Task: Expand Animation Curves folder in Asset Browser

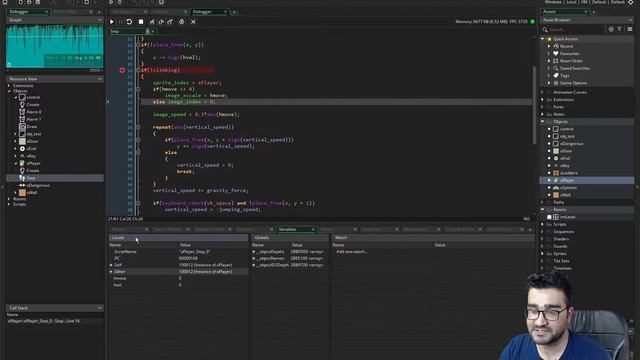Action: pyautogui.click(x=543, y=92)
